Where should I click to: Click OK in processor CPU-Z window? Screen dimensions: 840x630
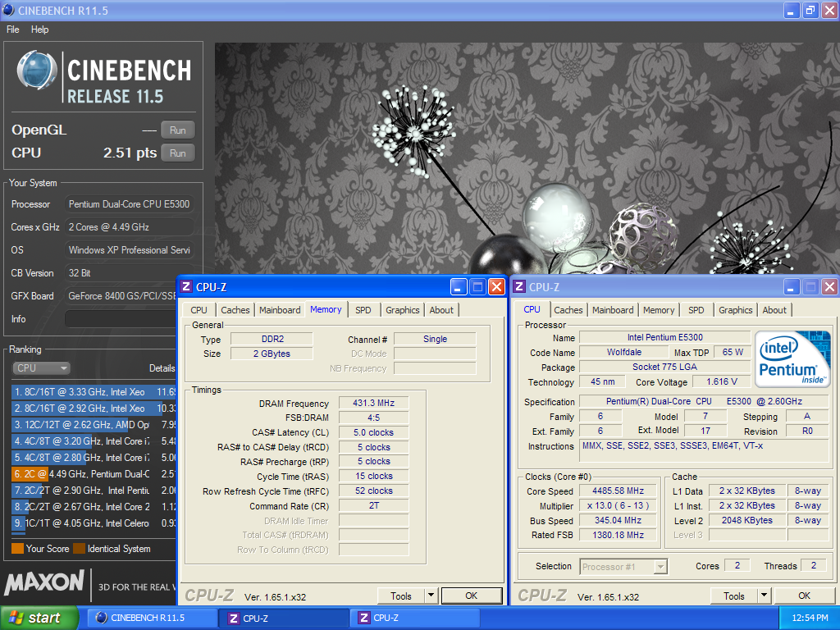805,596
